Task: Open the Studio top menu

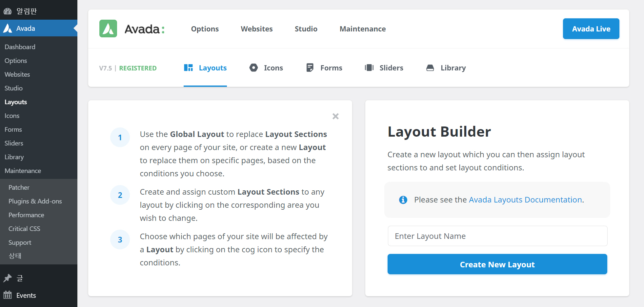Action: tap(306, 29)
